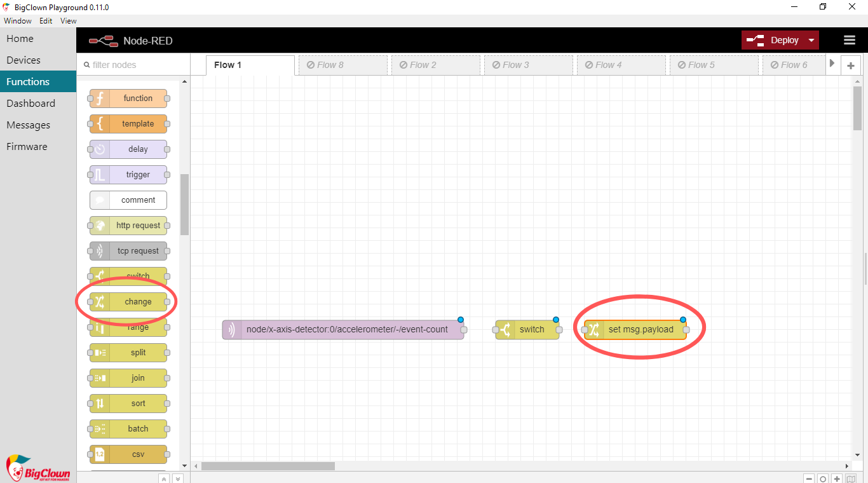
Task: Go to the Functions section
Action: coord(38,82)
